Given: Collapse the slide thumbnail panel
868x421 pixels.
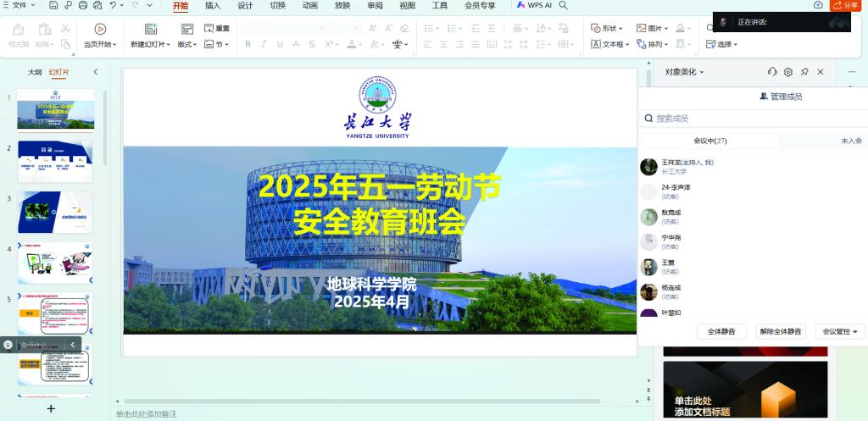Looking at the screenshot, I should pyautogui.click(x=96, y=72).
